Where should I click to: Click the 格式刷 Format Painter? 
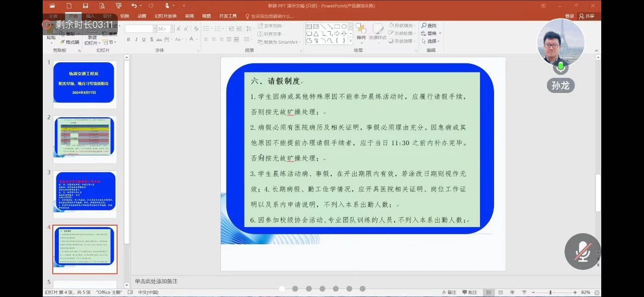point(69,42)
